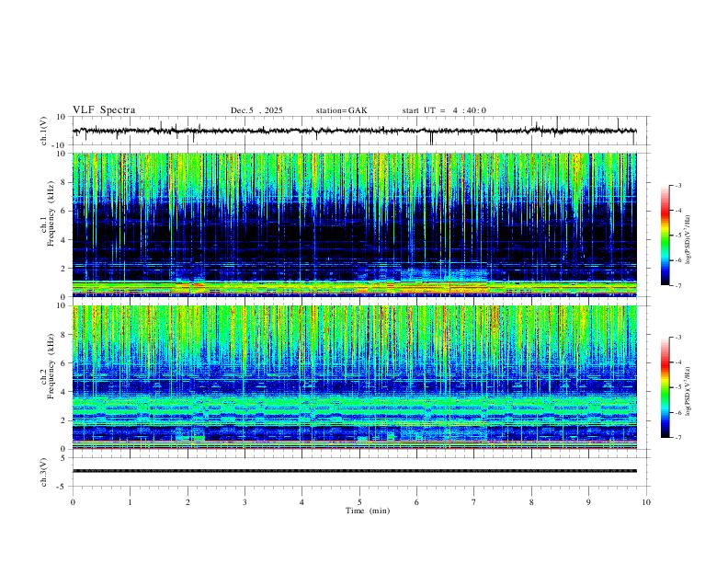Click the "-5" tick on ch.3(V) axis
This screenshot has width=728, height=563.
tap(63, 487)
